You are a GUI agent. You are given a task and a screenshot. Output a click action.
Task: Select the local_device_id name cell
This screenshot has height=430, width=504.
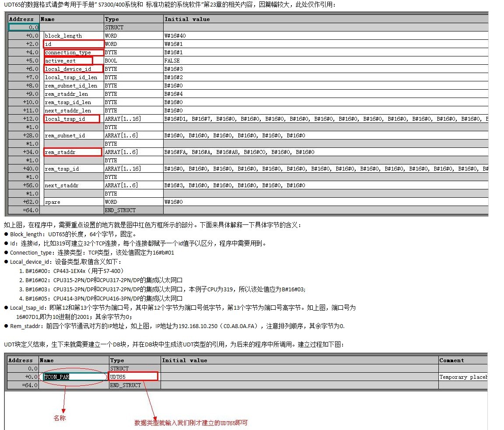(x=73, y=69)
